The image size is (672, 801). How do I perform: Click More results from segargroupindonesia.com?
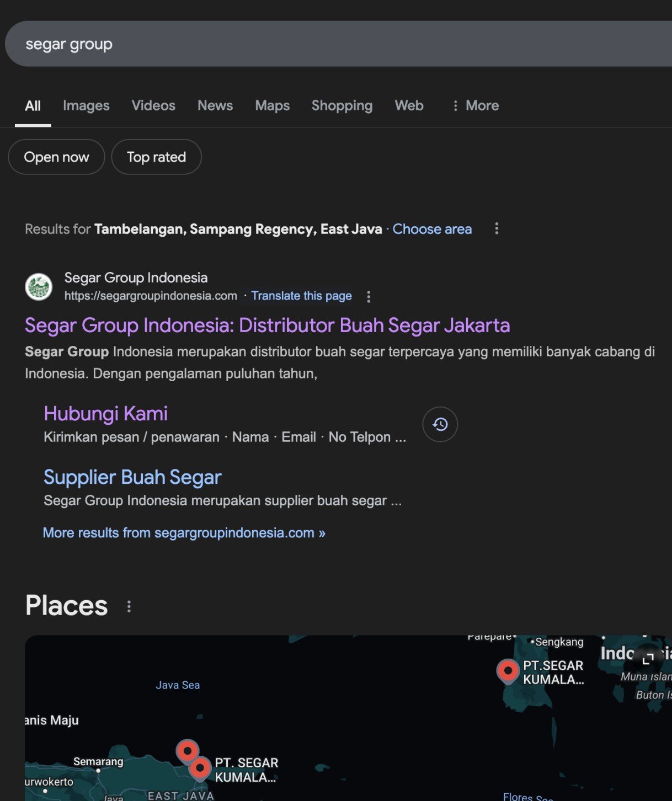(x=184, y=533)
